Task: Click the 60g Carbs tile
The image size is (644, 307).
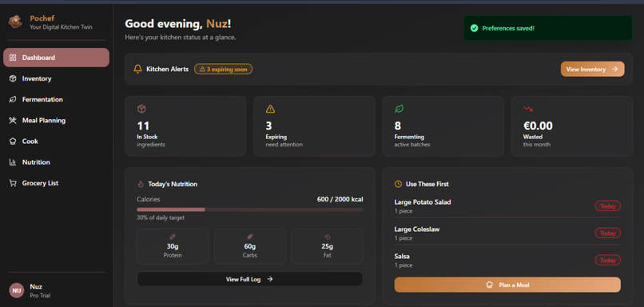Action: [250, 246]
